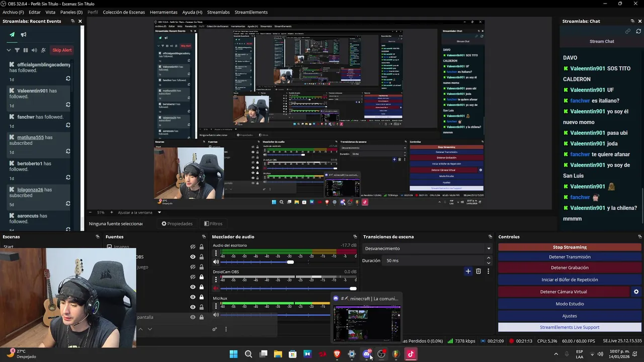The image size is (644, 362).
Task: Open audio mixer three-dot menu at bottom
Action: click(x=226, y=329)
